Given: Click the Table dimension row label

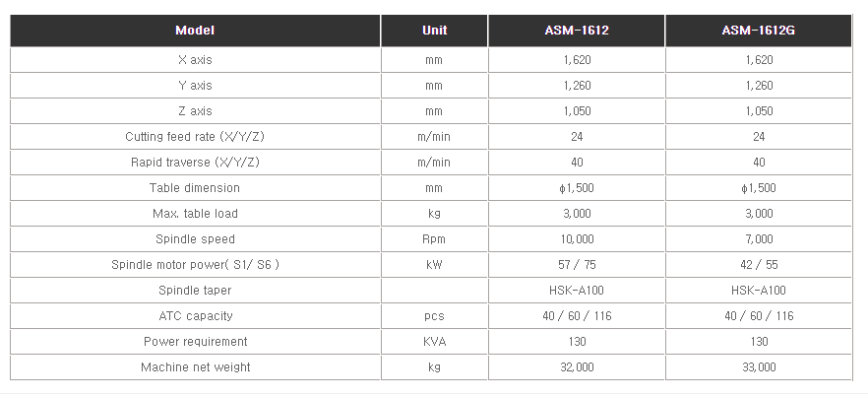Looking at the screenshot, I should (x=195, y=188).
